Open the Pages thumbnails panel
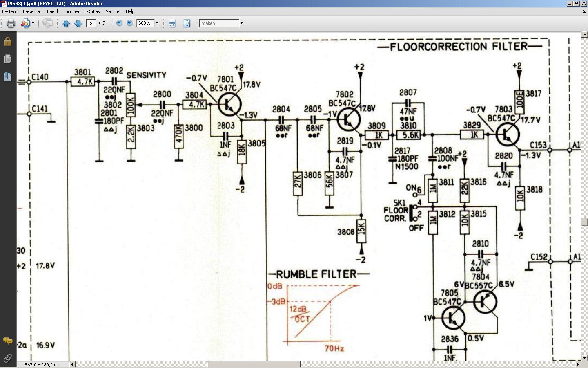The image size is (588, 368). (8, 59)
